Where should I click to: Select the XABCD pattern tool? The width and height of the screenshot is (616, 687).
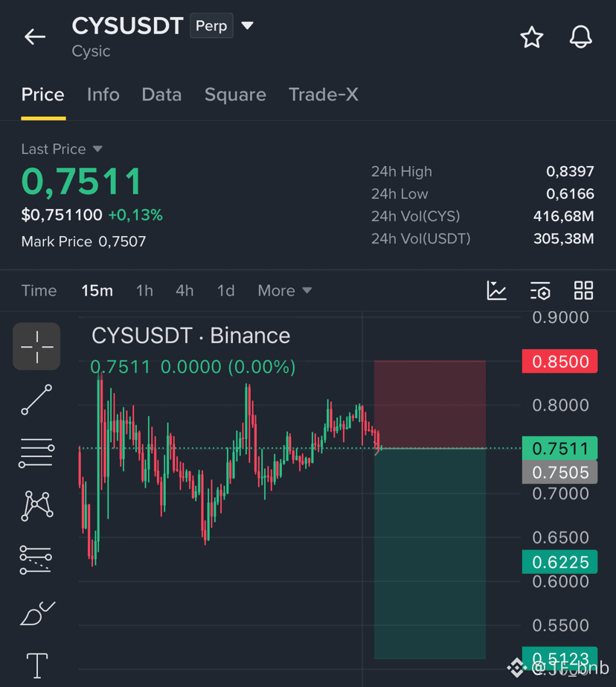36,506
